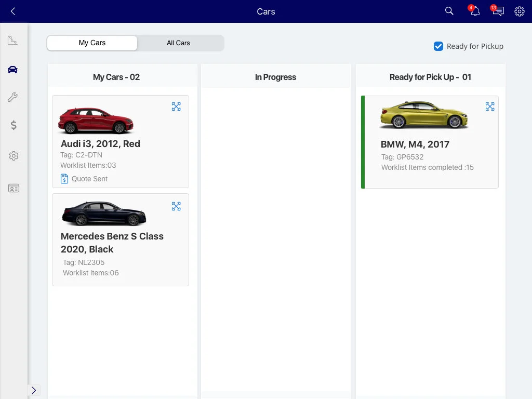Screen dimensions: 532x399
Task: Click the red Audi car thumbnail
Action: click(96, 121)
